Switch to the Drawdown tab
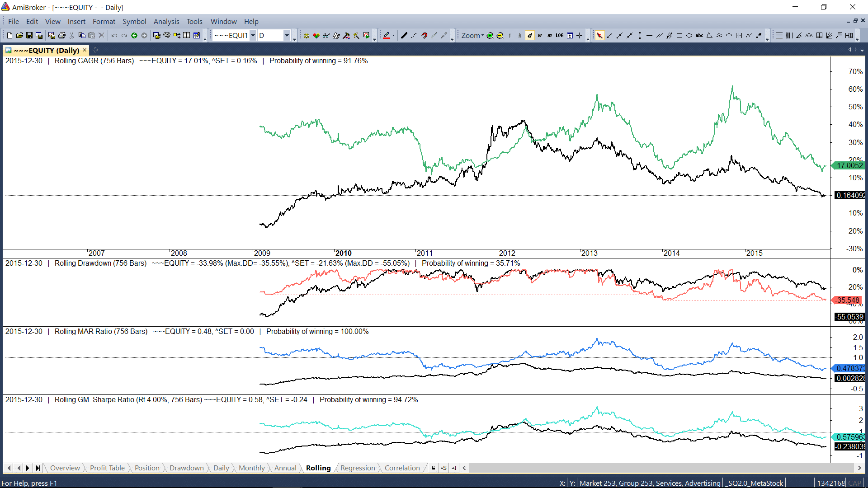Image resolution: width=868 pixels, height=488 pixels. click(186, 468)
